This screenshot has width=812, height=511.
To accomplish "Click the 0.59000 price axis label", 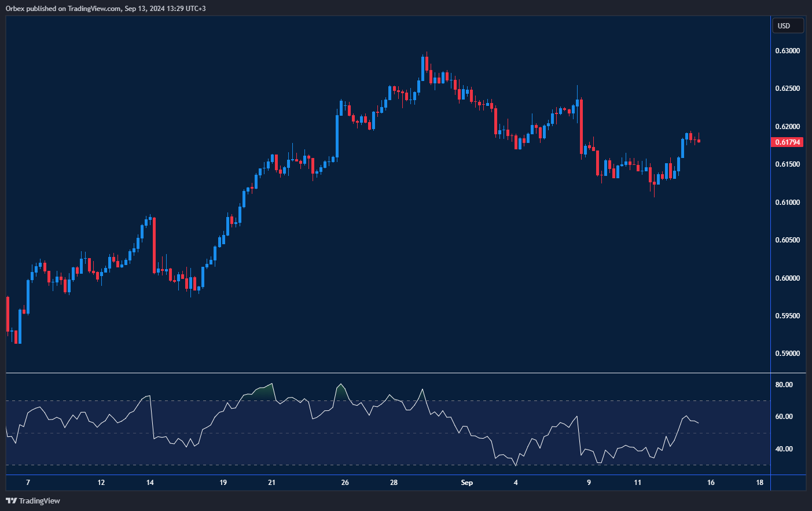I will [x=787, y=354].
